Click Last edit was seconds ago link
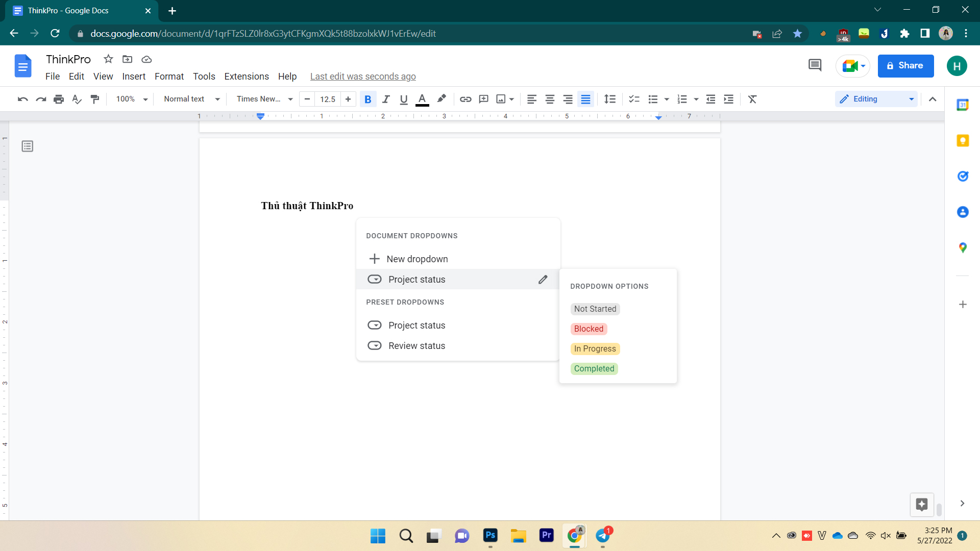This screenshot has height=551, width=980. 363,77
